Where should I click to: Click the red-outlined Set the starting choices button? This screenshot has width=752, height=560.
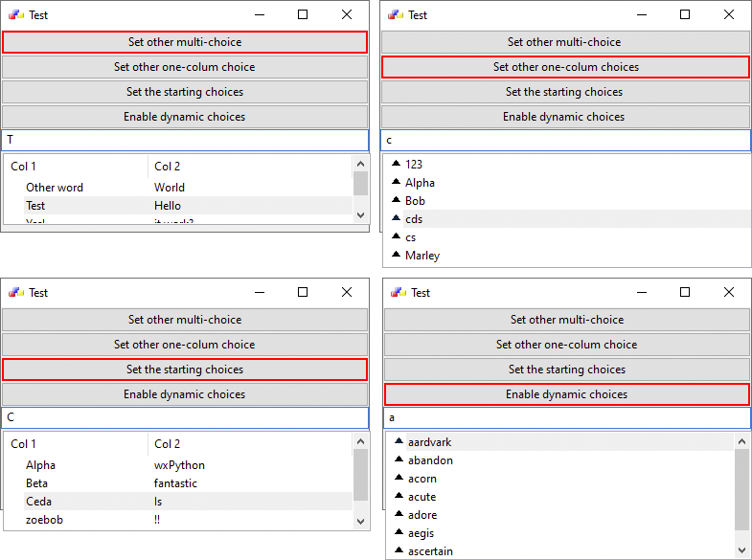coord(185,370)
